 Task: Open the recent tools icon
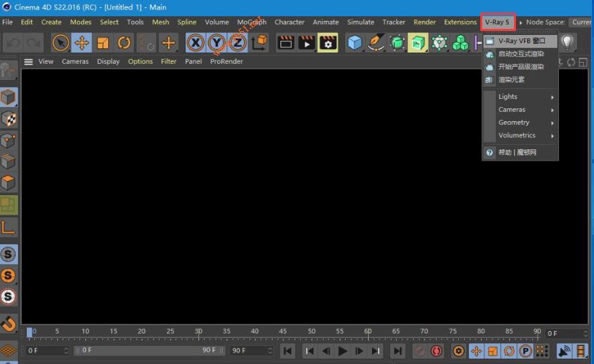146,43
